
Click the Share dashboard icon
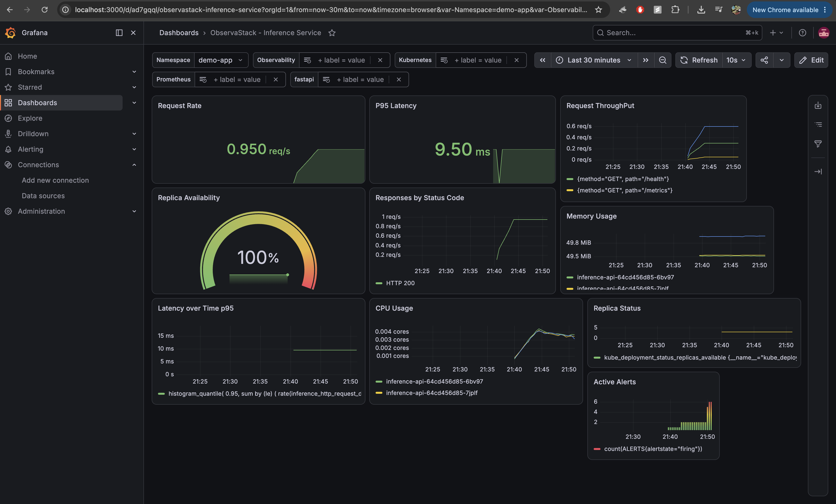pos(765,60)
